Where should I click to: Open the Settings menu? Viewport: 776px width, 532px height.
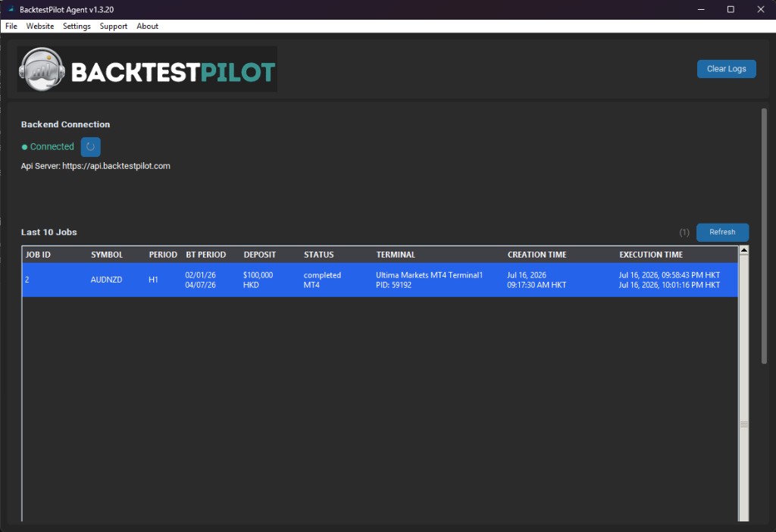(x=77, y=27)
